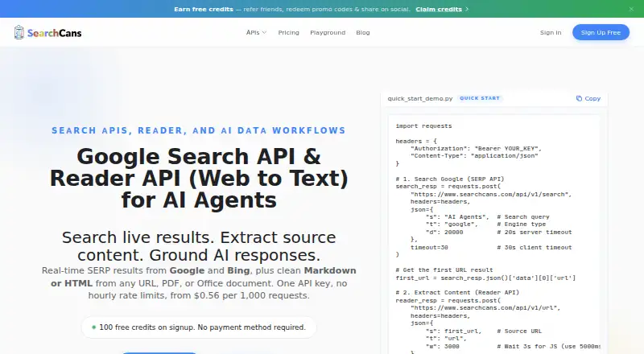Click the 'Search live results' subheading
Image resolution: width=644 pixels, height=354 pixels.
199,246
